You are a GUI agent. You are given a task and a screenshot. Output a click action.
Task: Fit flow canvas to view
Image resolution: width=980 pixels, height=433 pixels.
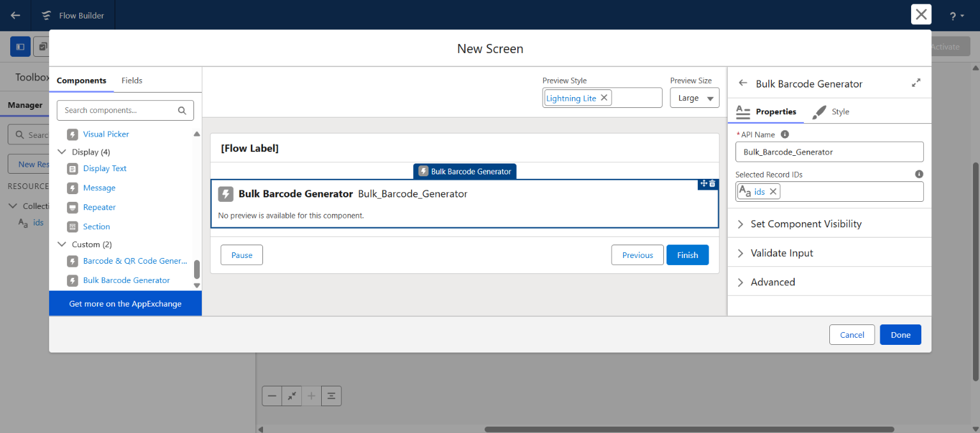point(292,396)
